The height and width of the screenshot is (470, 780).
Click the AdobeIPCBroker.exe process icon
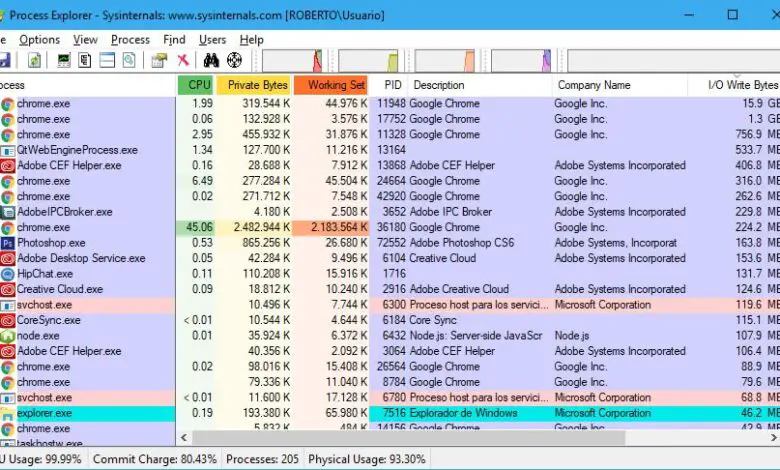click(x=7, y=212)
